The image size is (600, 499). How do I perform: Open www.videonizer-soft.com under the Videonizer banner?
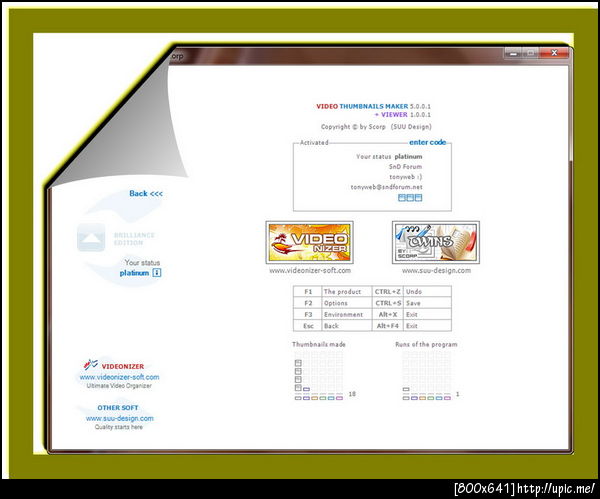[310, 271]
